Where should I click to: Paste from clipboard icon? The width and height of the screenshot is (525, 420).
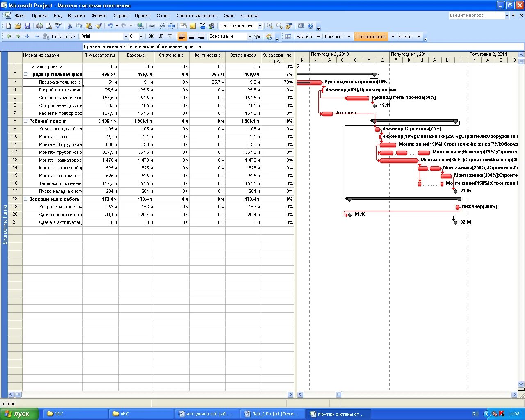89,26
